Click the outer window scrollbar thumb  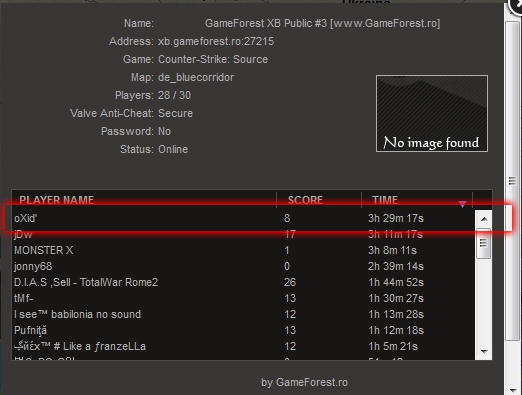512,181
